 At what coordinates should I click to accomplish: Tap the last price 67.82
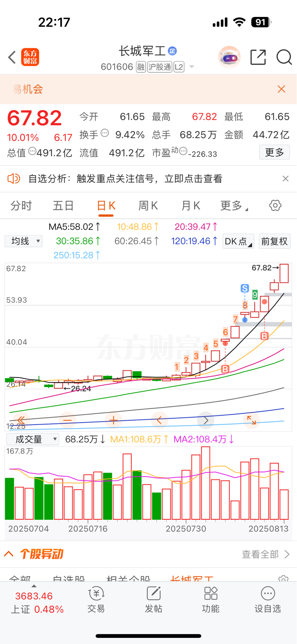34,118
